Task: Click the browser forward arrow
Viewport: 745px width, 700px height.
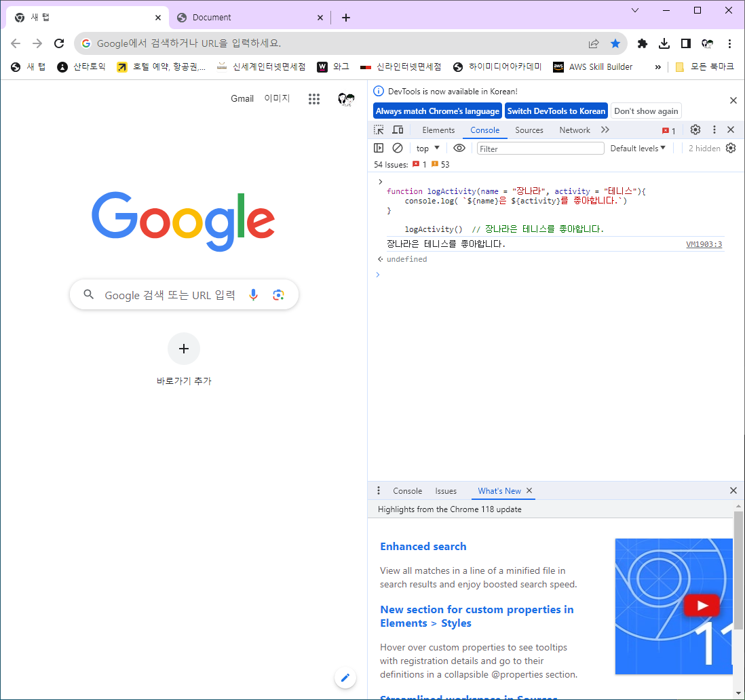Action: tap(37, 43)
